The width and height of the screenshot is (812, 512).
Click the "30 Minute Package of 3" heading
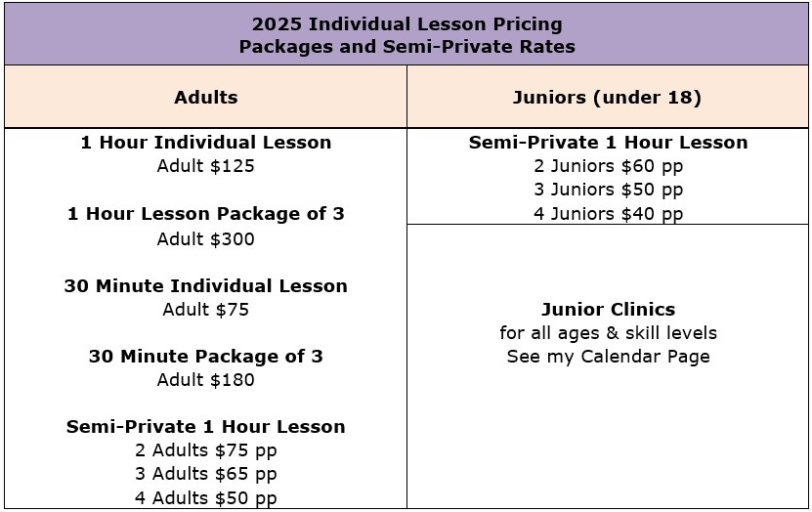205,357
